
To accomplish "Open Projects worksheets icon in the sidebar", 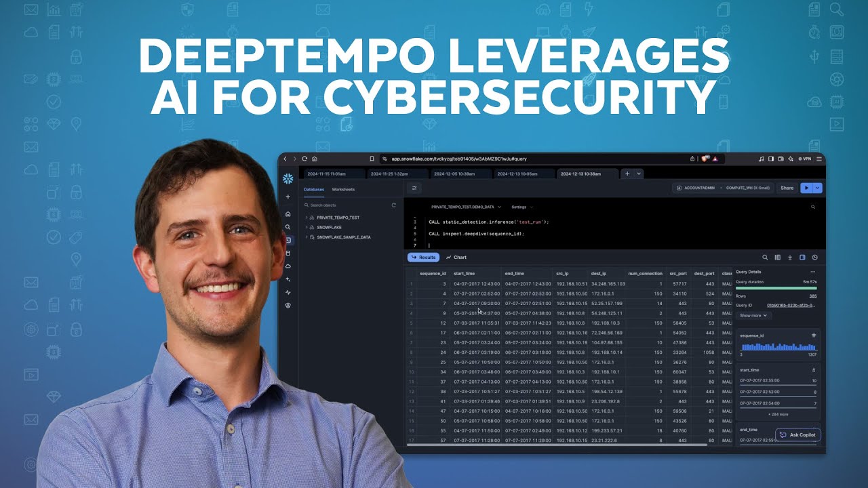I will click(x=288, y=240).
